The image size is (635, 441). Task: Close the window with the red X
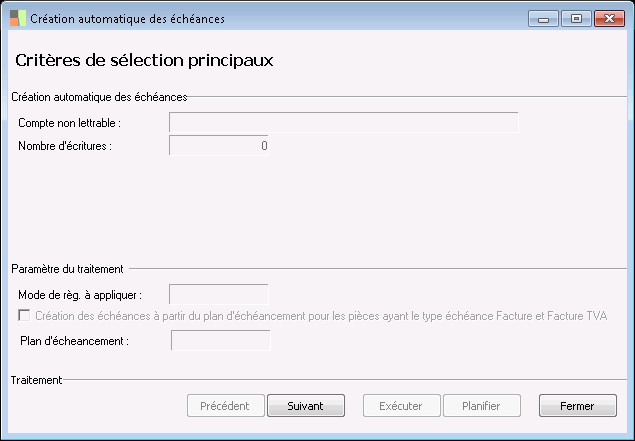[x=607, y=18]
